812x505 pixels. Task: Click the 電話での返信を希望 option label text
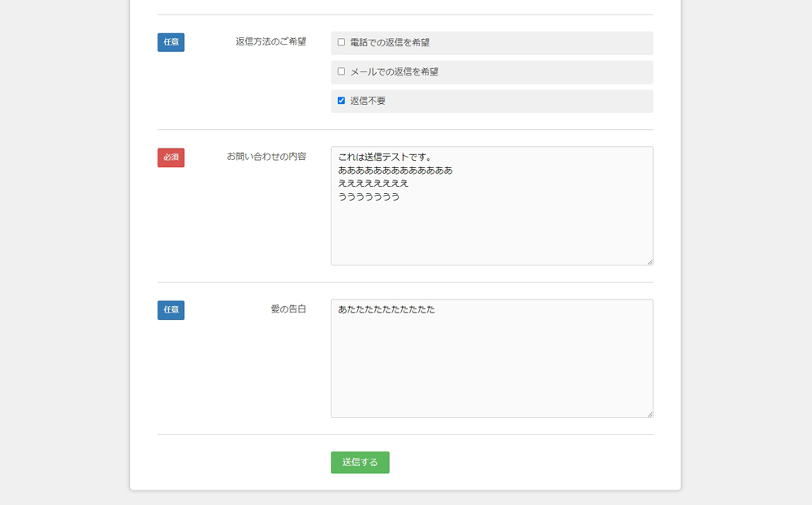coord(390,42)
